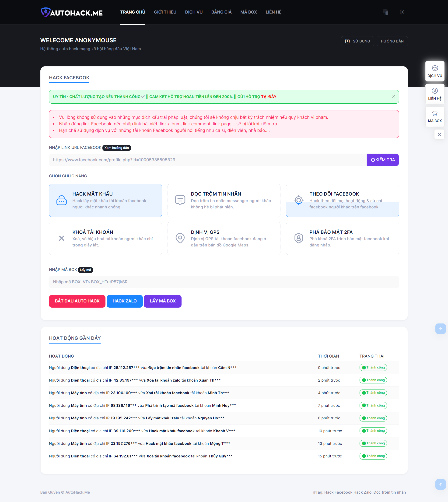Viewport: 448px width, 502px height.
Task: Click the HACK FACEBOOK section heading
Action: 69,78
